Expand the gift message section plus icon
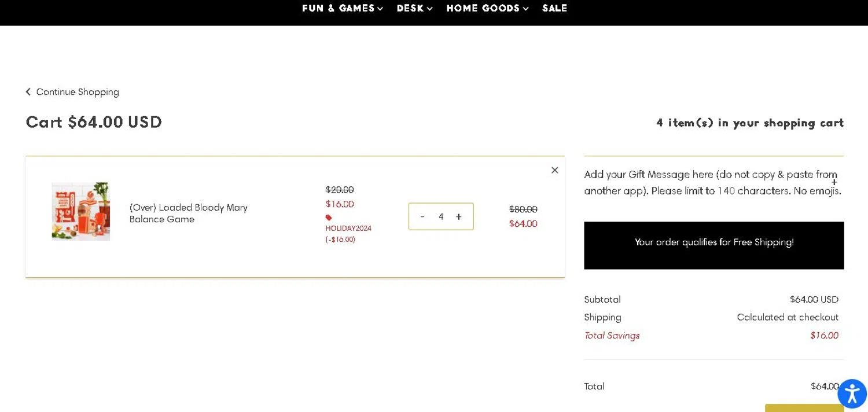This screenshot has width=868, height=412. tap(834, 182)
